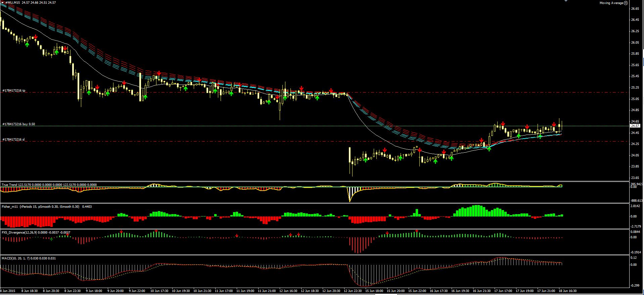
Task: Click the 12 Jun 22:30 time label
Action: (x=353, y=291)
